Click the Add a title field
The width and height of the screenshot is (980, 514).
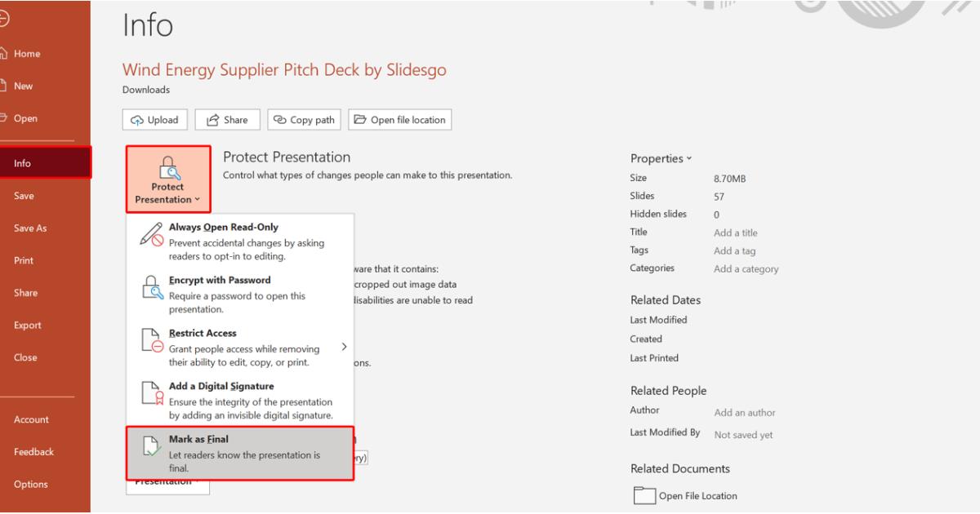click(x=735, y=233)
